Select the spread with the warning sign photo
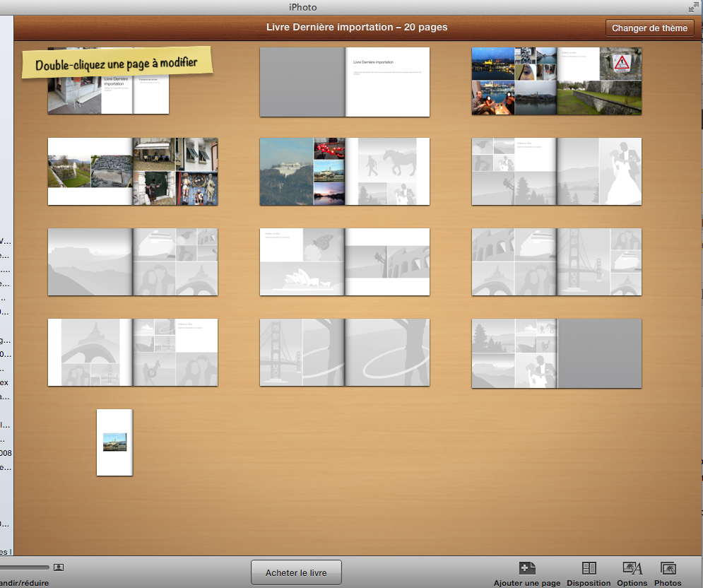Image resolution: width=703 pixels, height=588 pixels. pyautogui.click(x=557, y=81)
